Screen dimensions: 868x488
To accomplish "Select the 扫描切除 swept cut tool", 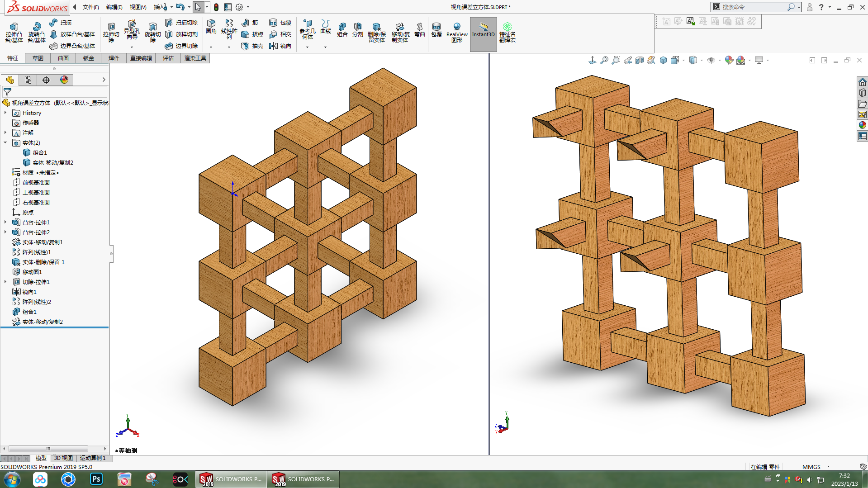I will tap(181, 22).
